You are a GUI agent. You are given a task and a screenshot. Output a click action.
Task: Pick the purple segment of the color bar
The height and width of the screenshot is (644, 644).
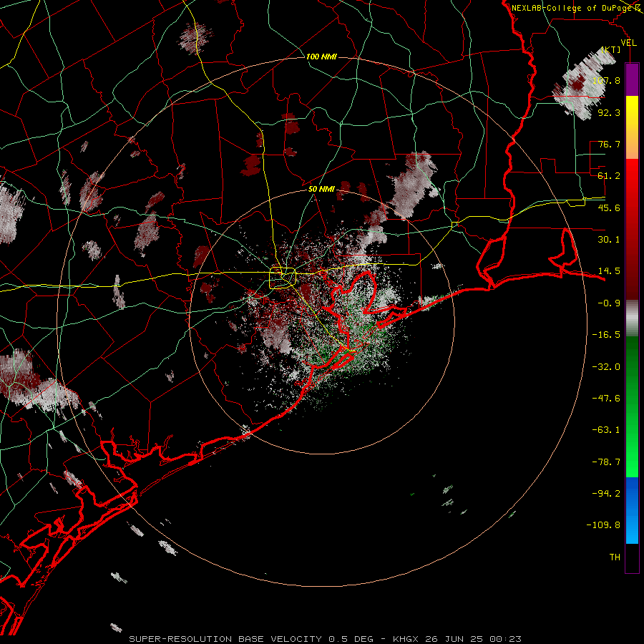pyautogui.click(x=632, y=79)
